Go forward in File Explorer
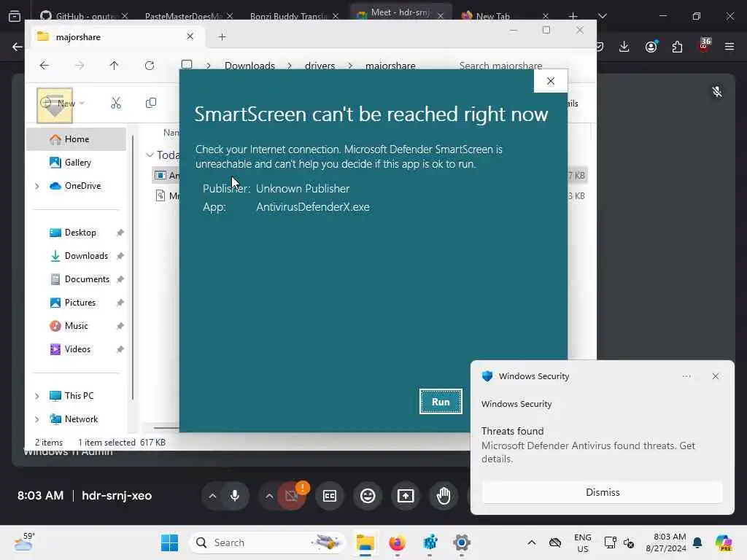This screenshot has height=560, width=747. [x=80, y=65]
